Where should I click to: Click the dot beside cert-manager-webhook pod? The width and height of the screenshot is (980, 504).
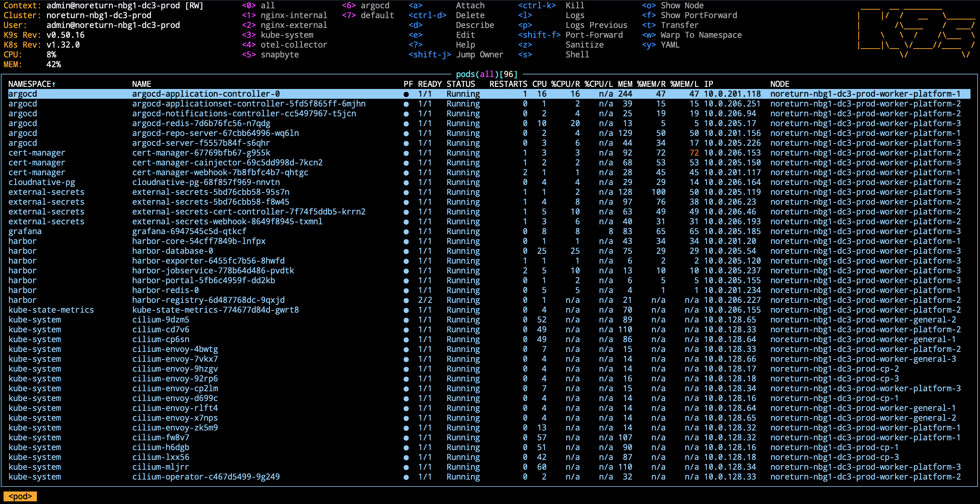[406, 173]
